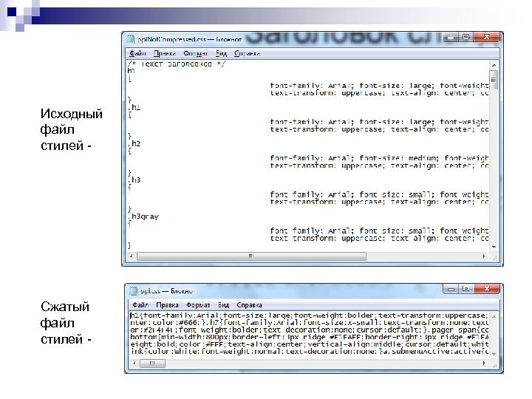Open Файл menu in the upper Notepad window
Viewport: 532px width, 399px height.
click(137, 53)
